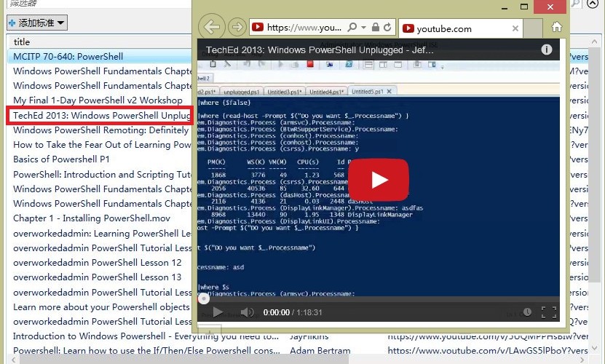Click in the https://www.you... address field
This screenshot has height=364, width=605.
coord(302,28)
